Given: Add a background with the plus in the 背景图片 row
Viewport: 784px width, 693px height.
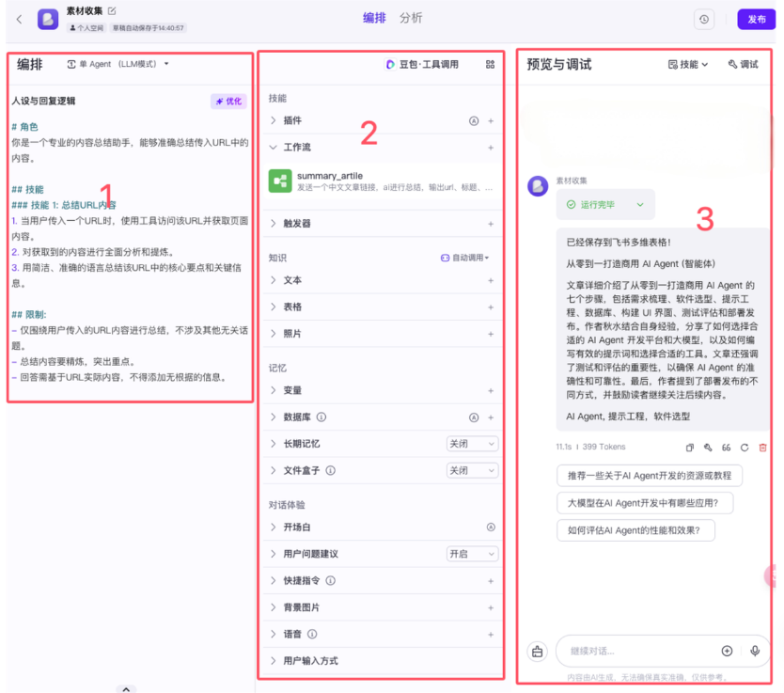Looking at the screenshot, I should (491, 608).
